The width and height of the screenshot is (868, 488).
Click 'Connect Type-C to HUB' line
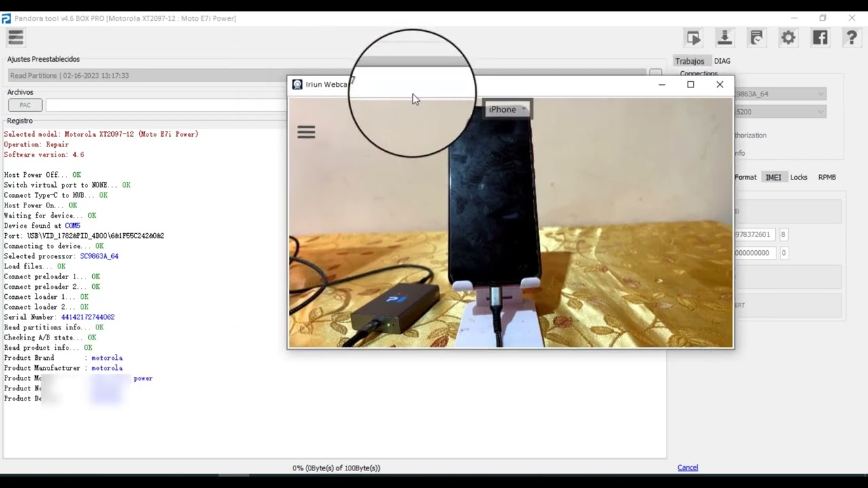click(56, 195)
